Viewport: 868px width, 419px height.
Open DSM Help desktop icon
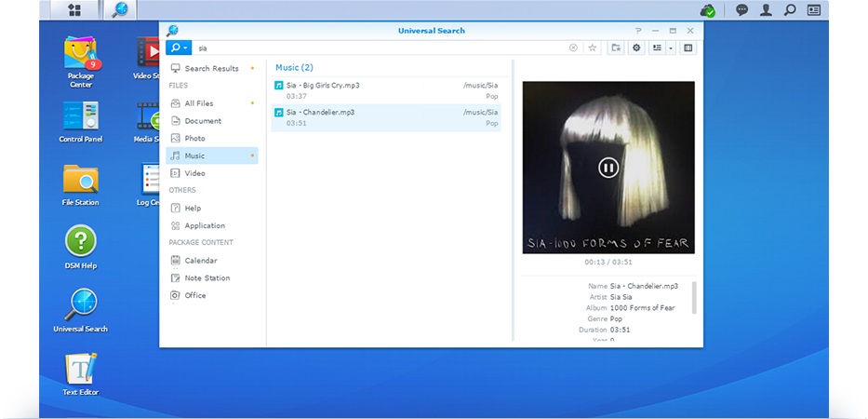81,248
